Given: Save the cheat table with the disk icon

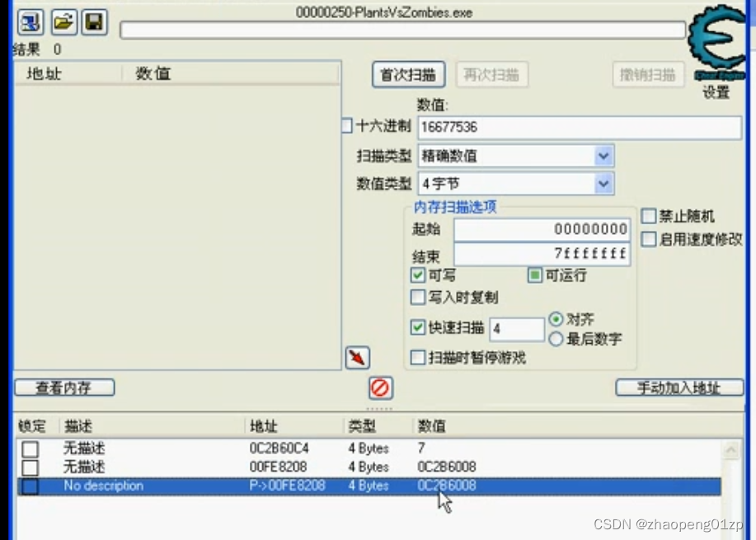Looking at the screenshot, I should coord(93,22).
